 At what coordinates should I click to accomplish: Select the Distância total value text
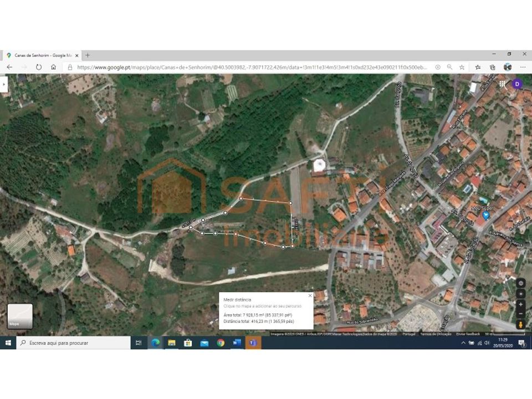273,321
